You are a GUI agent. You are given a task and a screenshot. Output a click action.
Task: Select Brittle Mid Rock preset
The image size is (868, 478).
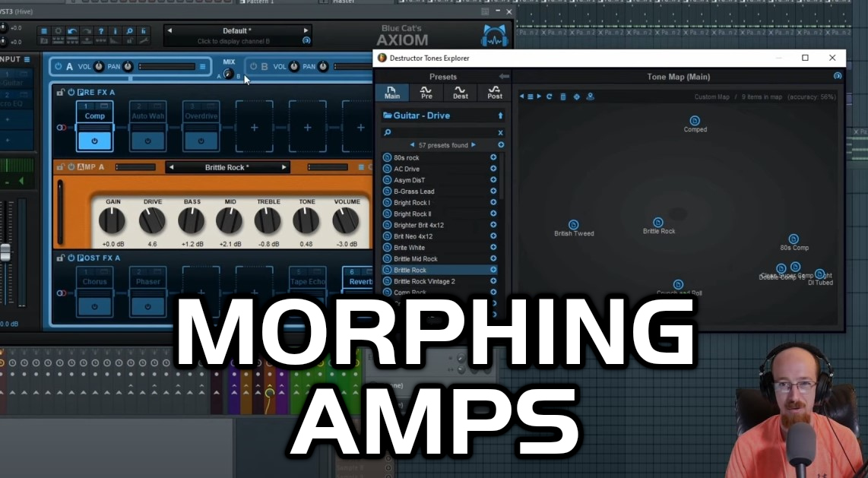tap(439, 259)
